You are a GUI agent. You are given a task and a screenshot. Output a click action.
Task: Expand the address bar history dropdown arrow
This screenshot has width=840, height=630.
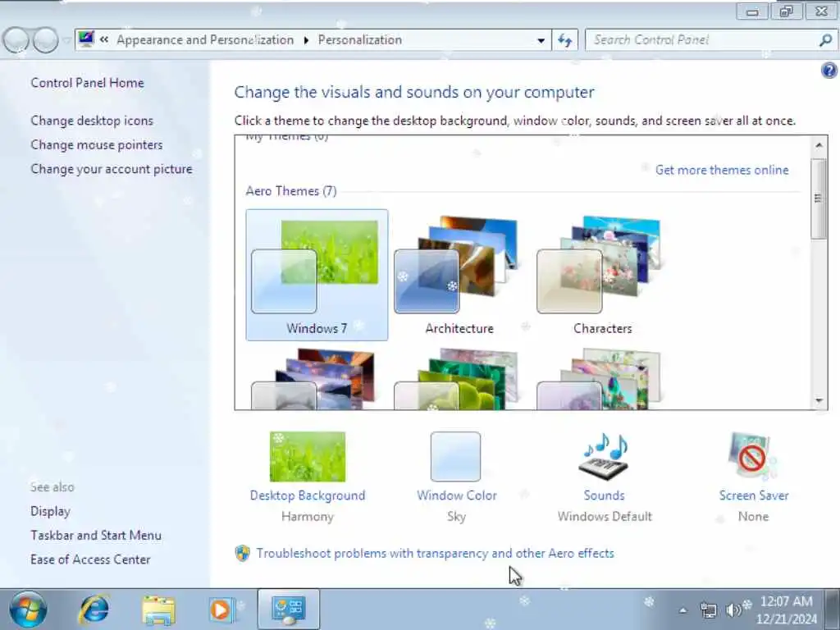tap(541, 40)
